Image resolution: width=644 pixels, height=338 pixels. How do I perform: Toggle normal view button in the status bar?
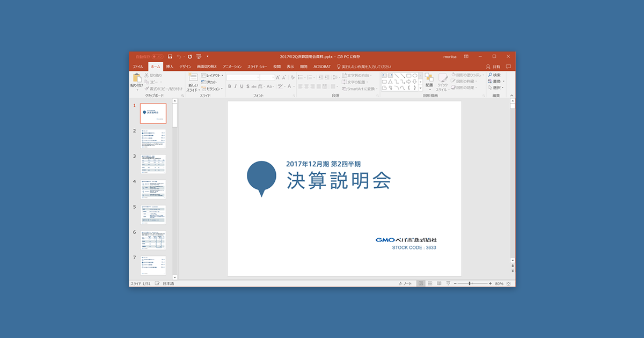coord(421,283)
